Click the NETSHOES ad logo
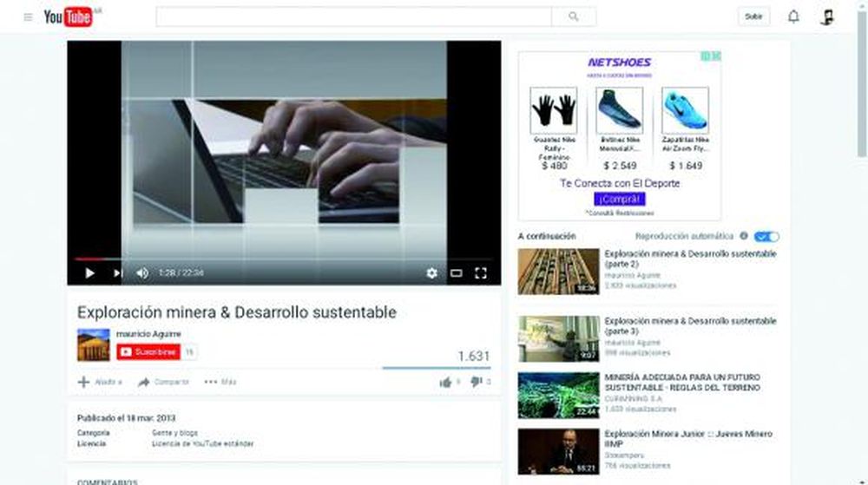 (620, 62)
